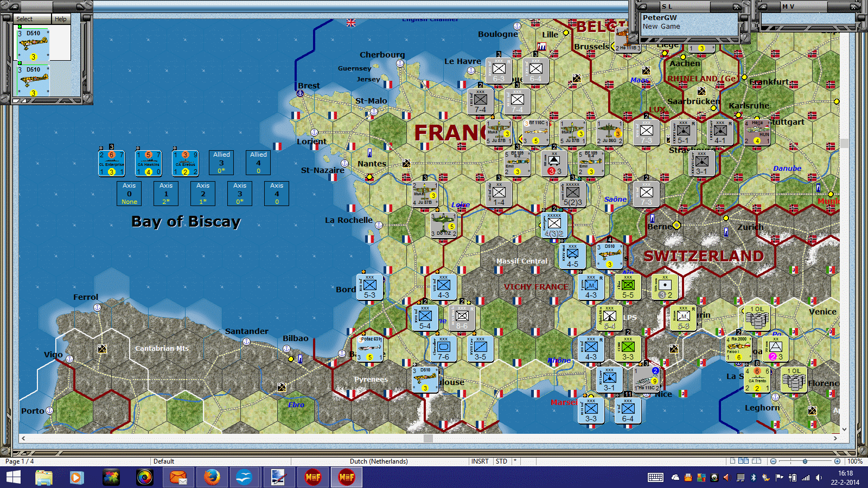Select the Hejja HUN fighter counter
This screenshot has height=488, width=868.
pos(757,132)
